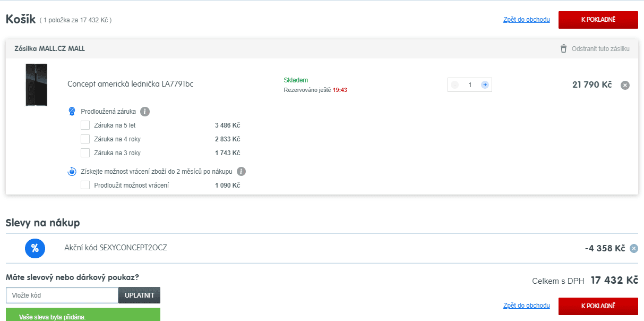This screenshot has height=321, width=644.
Task: Remove the discount code SEXYCONCEPT20CZ
Action: [x=633, y=248]
